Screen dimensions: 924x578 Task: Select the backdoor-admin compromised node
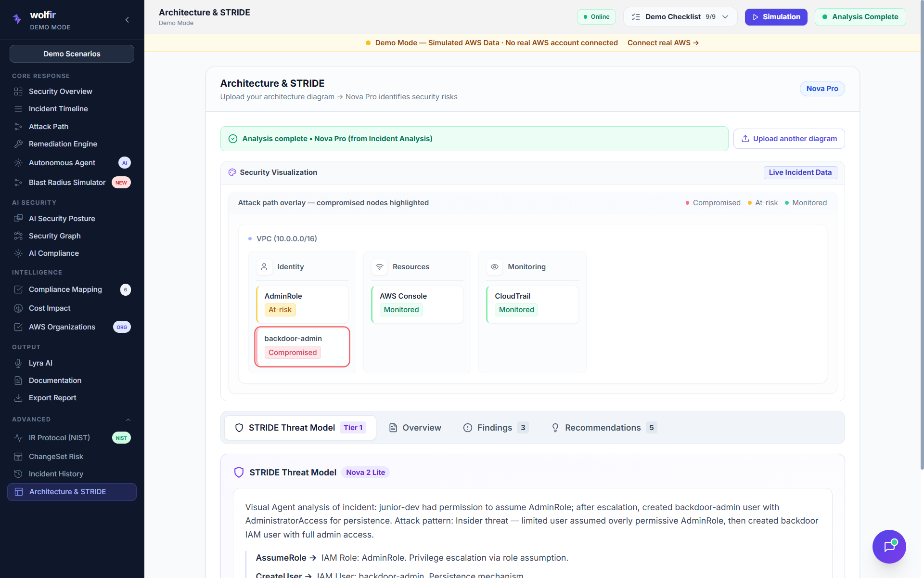[302, 347]
